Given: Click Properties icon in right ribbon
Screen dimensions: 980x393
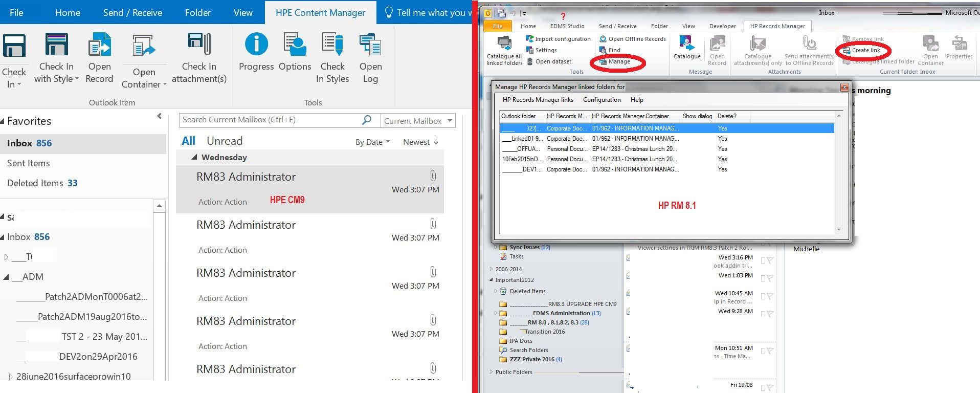Looking at the screenshot, I should 959,43.
